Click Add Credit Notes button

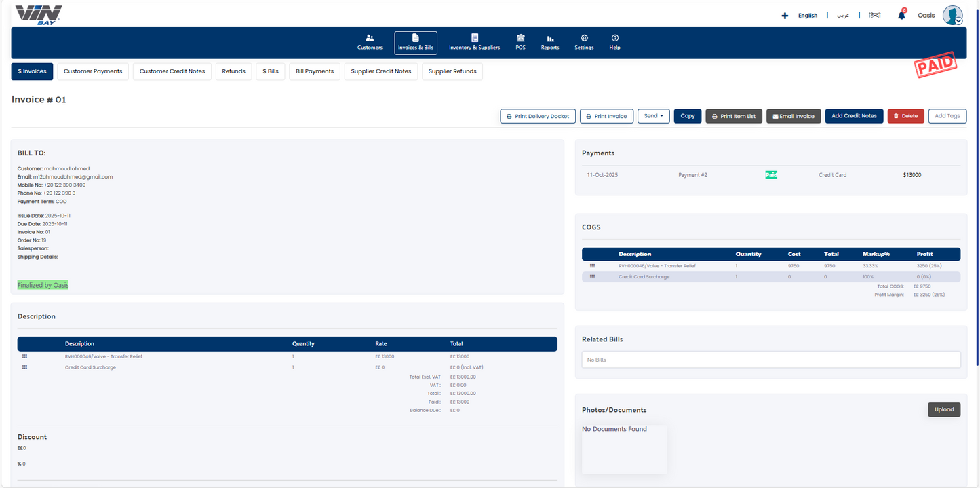(x=854, y=116)
